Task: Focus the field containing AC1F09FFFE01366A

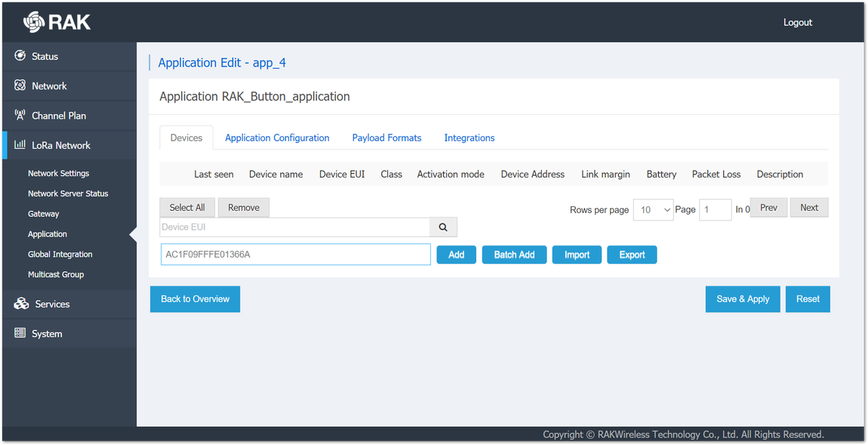Action: (x=296, y=255)
